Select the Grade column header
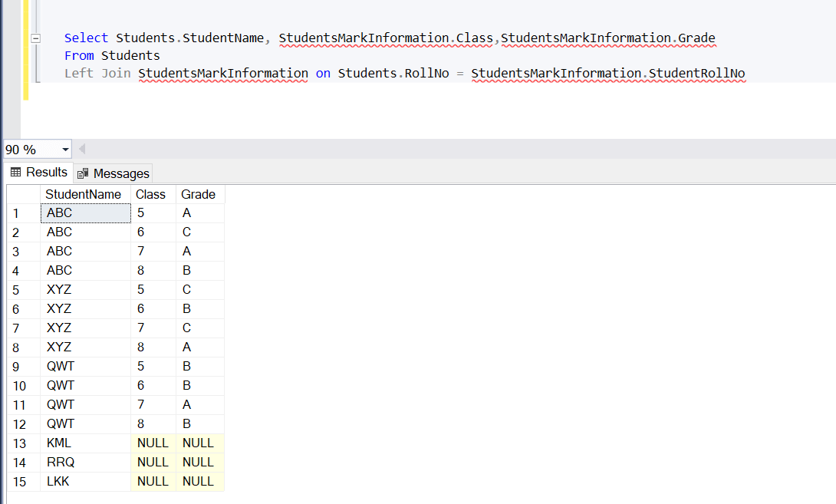This screenshot has height=504, width=836. pos(198,194)
